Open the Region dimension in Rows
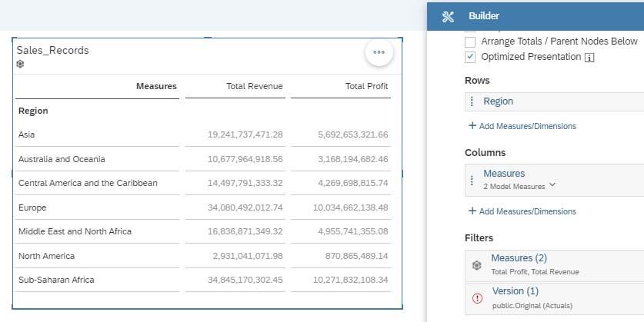The image size is (644, 322). [499, 101]
